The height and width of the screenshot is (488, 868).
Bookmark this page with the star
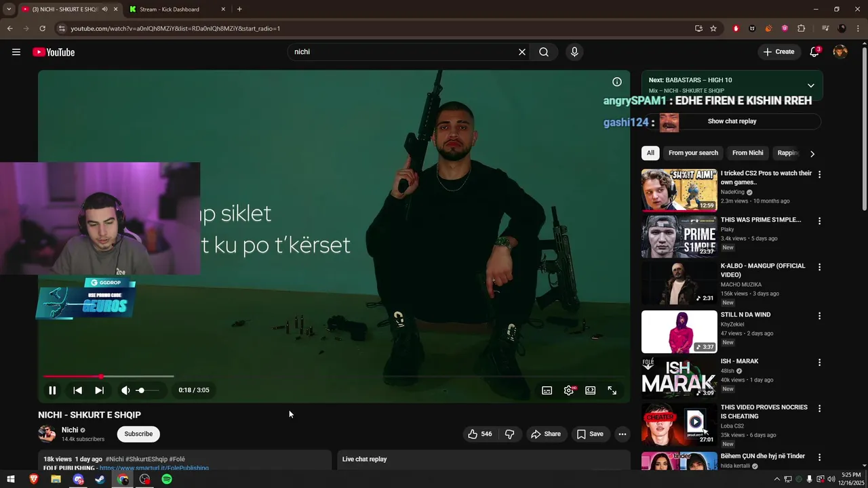point(713,28)
